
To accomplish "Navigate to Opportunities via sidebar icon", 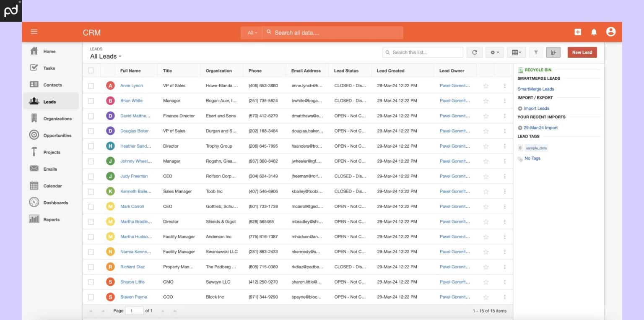I will coord(34,135).
